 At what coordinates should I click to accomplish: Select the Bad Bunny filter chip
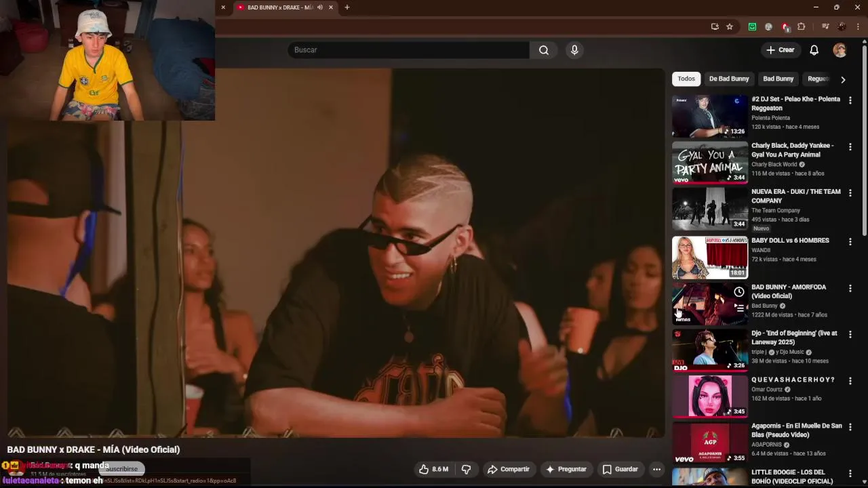click(x=778, y=79)
